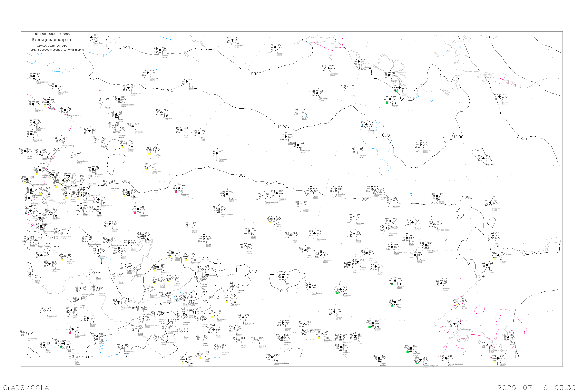The width and height of the screenshot is (588, 392).
Task: Click the Усть-Оленек station circle symbol
Action: point(359,62)
